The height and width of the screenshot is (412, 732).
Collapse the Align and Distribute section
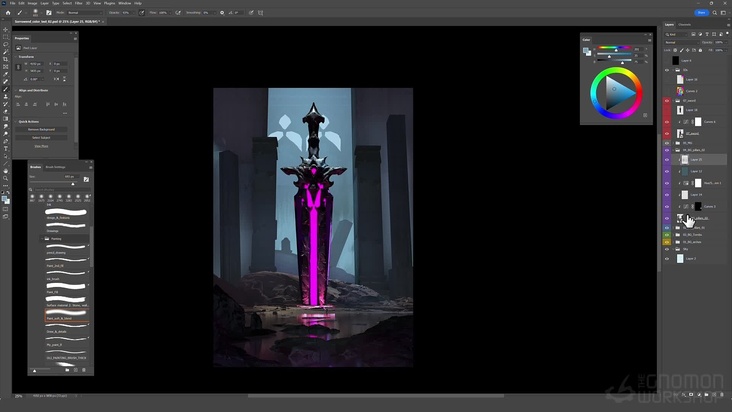pos(16,90)
